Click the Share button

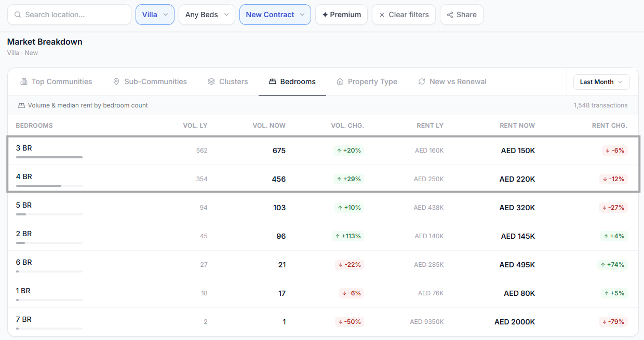[x=461, y=15]
